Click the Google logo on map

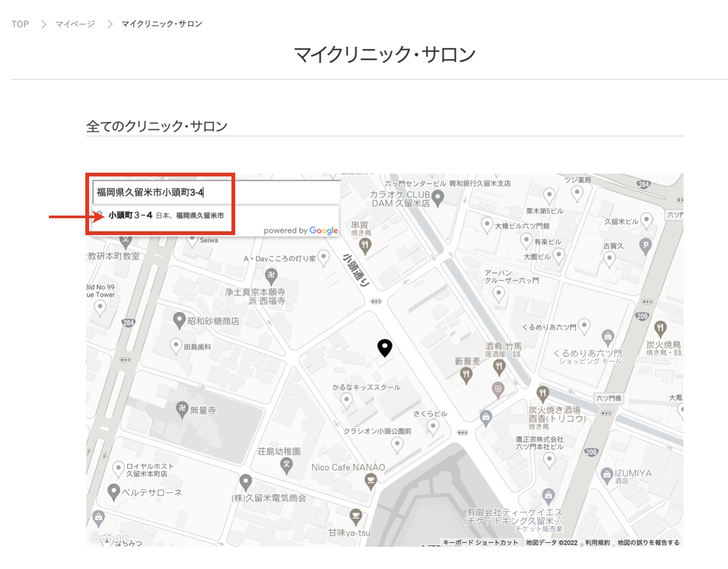point(109,538)
